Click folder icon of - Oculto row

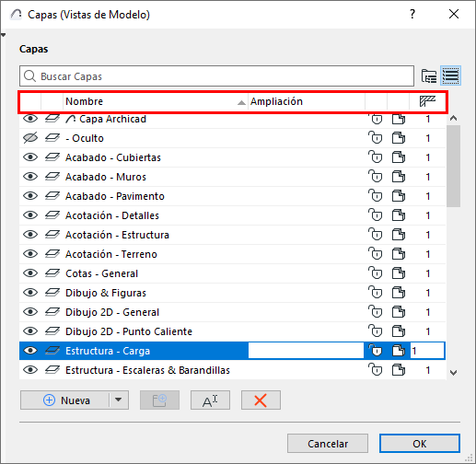click(x=399, y=138)
